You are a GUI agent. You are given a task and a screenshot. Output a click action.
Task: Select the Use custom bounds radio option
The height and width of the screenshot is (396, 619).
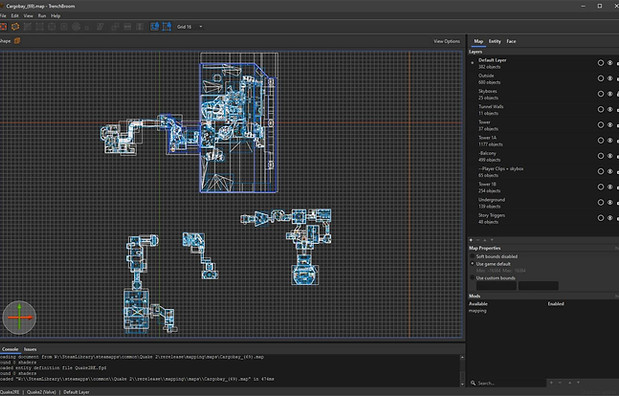pyautogui.click(x=493, y=278)
